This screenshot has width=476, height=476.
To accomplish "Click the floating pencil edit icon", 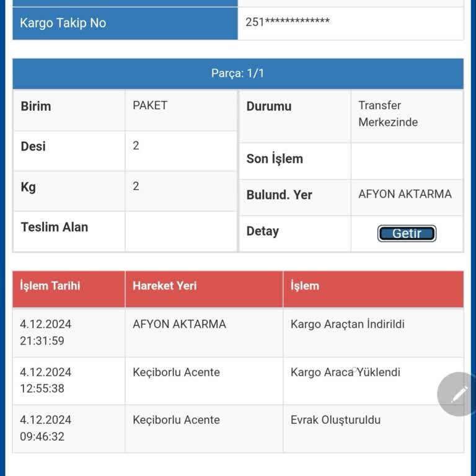I will tap(458, 394).
